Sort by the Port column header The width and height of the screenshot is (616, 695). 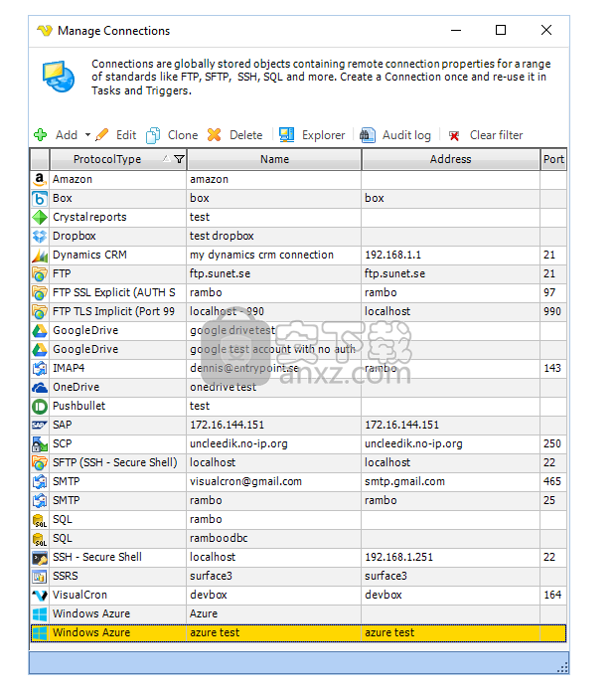pyautogui.click(x=553, y=159)
